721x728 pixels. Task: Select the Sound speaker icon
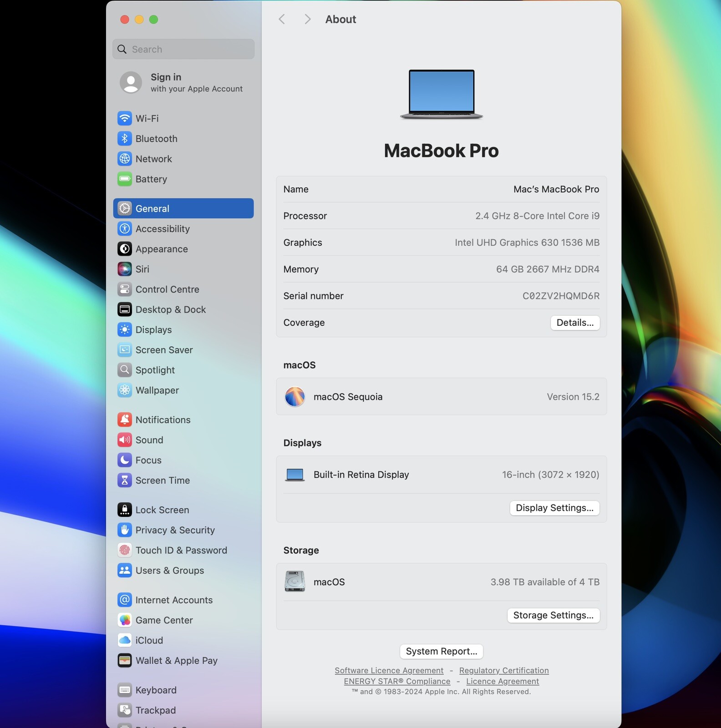pos(124,440)
